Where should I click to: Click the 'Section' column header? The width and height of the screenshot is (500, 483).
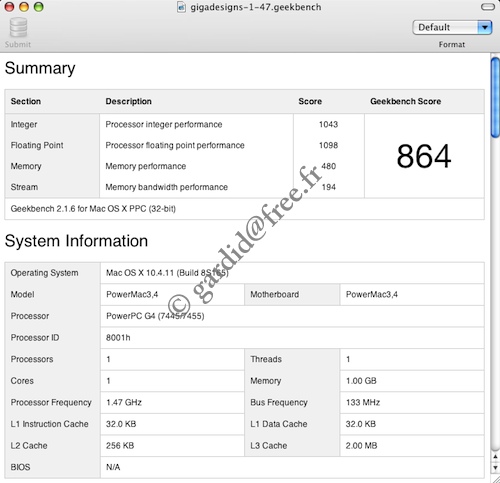tap(26, 101)
